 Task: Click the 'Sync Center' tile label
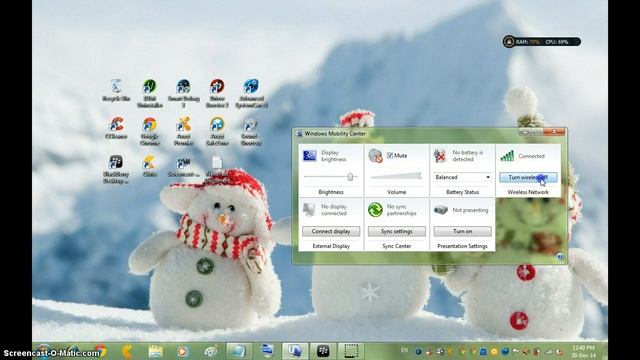tap(397, 246)
